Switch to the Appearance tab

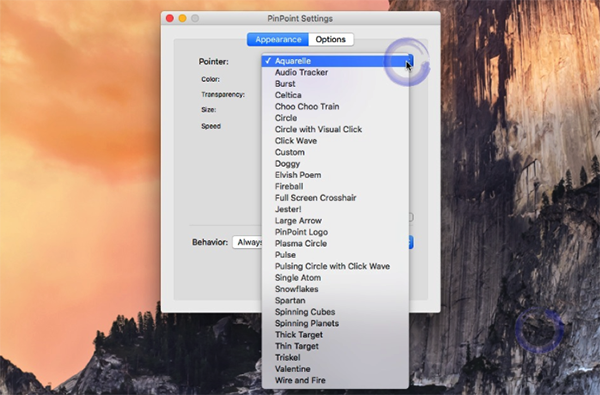pyautogui.click(x=278, y=39)
